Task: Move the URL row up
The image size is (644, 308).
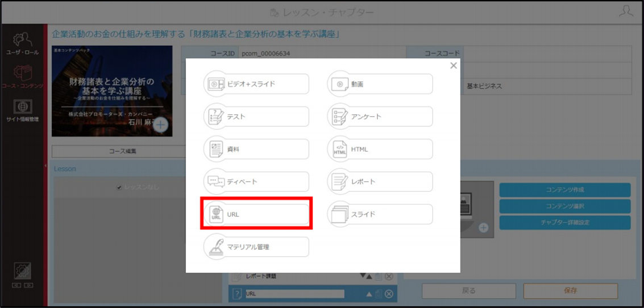Action: 369,294
